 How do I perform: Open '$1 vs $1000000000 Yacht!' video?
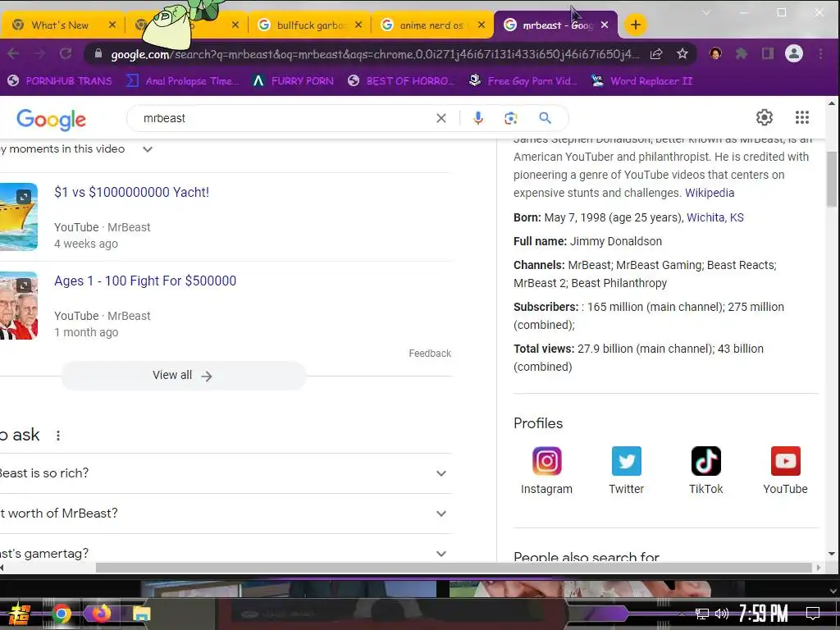132,192
